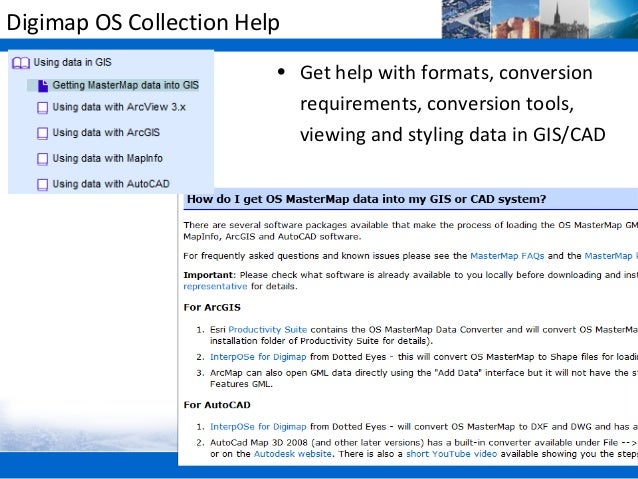638x479 pixels.
Task: Click the church spire photo in the header banner
Action: pyautogui.click(x=564, y=19)
